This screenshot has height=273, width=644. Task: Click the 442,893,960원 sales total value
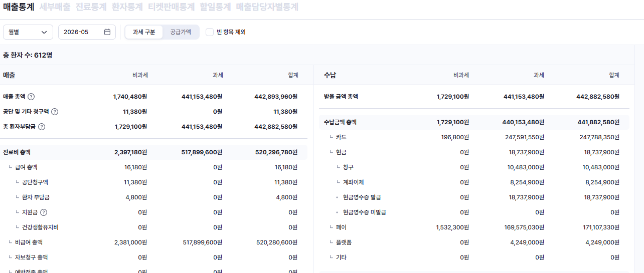[x=276, y=97]
